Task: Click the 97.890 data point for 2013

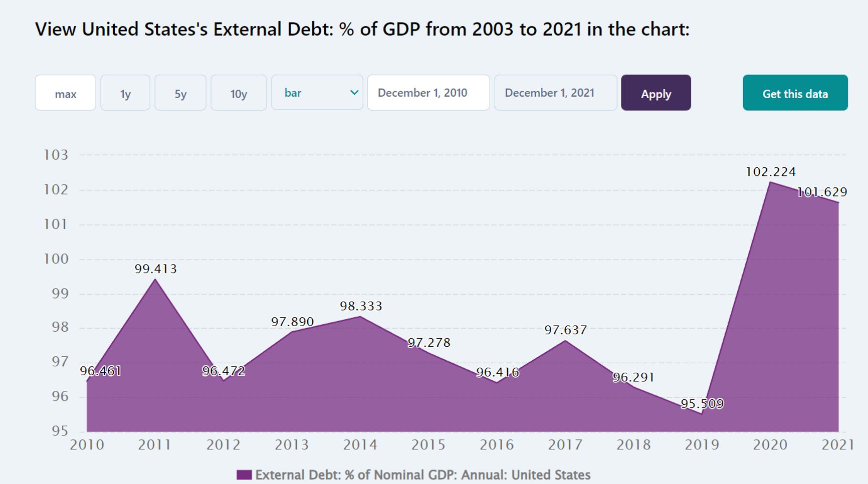Action: (x=292, y=332)
